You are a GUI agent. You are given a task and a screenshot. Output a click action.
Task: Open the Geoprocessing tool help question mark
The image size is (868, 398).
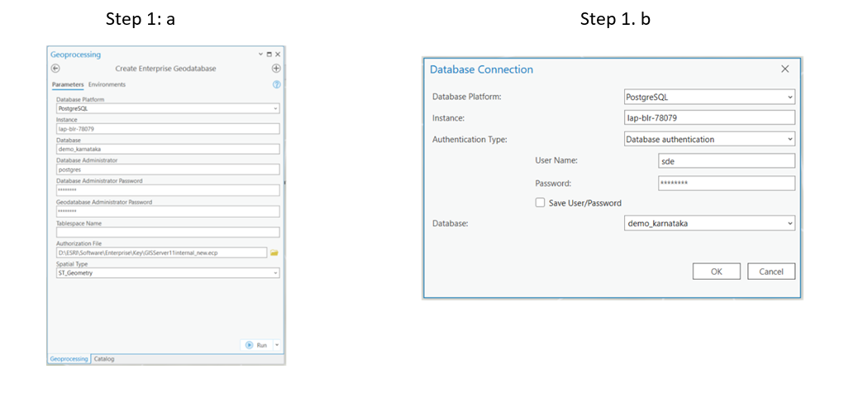[277, 84]
